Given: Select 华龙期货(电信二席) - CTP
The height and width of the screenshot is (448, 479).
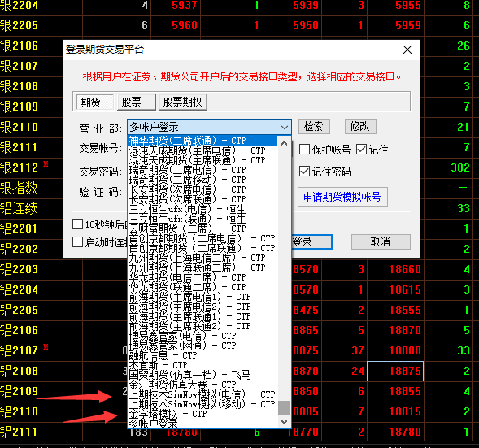Looking at the screenshot, I should pyautogui.click(x=202, y=277).
